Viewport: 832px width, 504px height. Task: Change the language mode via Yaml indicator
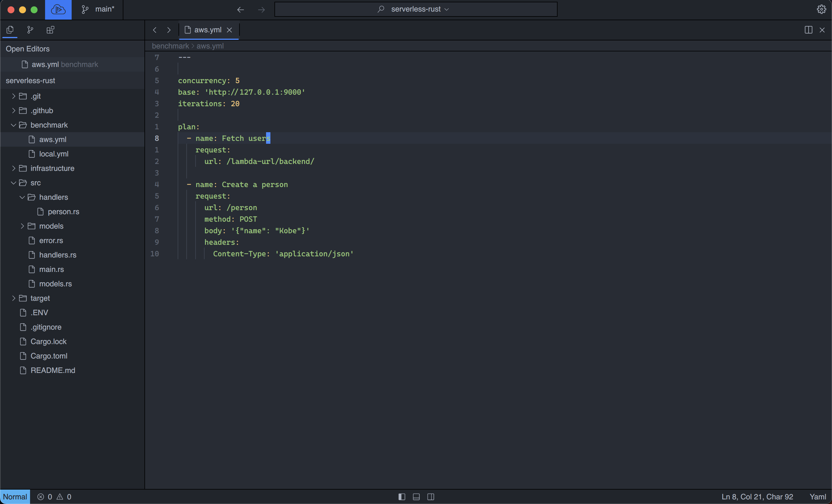coord(818,496)
